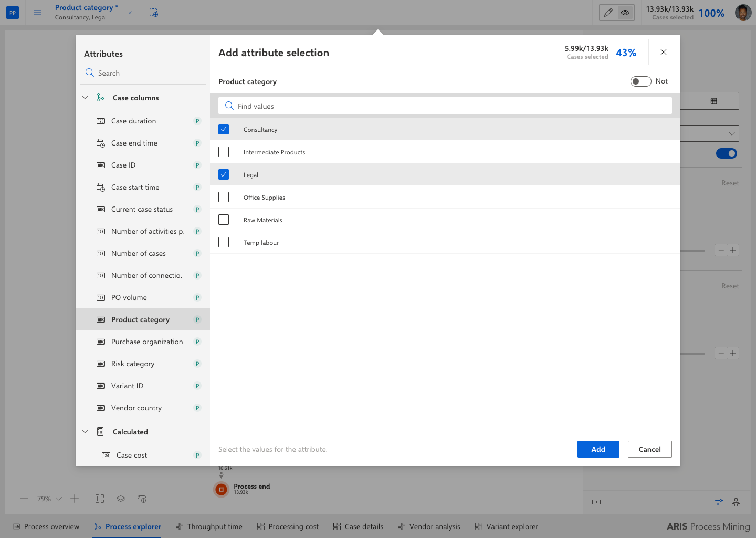Switch to edit mode pencil icon
This screenshot has height=538, width=756.
coord(608,13)
